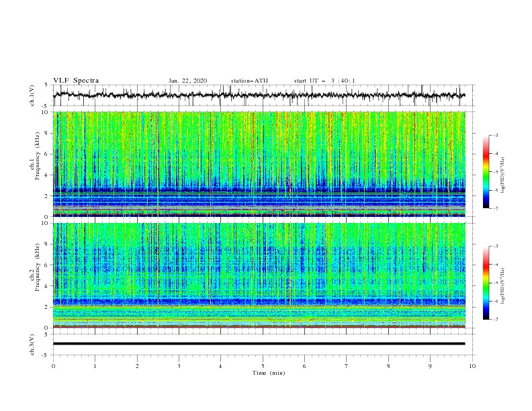Click the time axis tick label "3"
The width and height of the screenshot is (532, 411).
pyautogui.click(x=179, y=366)
